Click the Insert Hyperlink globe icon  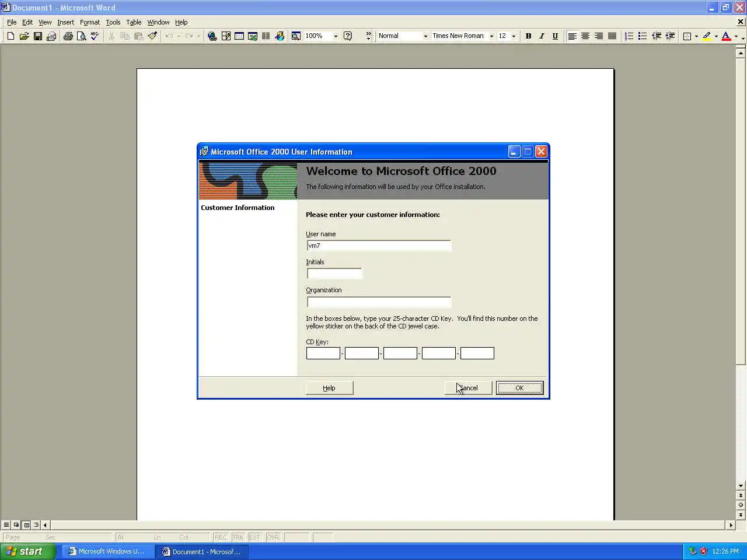pos(212,36)
